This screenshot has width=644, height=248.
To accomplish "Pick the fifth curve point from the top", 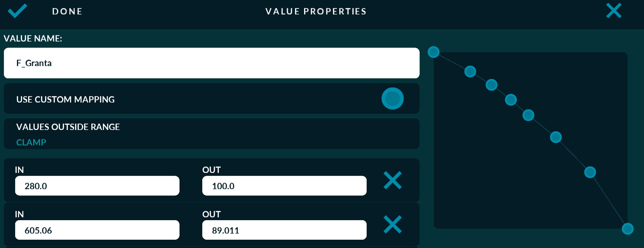I will (528, 115).
